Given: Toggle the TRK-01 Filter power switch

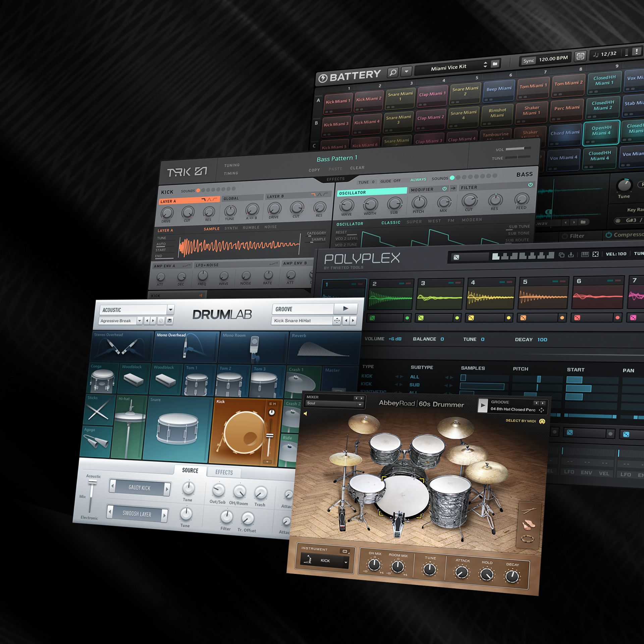Looking at the screenshot, I should click(530, 185).
